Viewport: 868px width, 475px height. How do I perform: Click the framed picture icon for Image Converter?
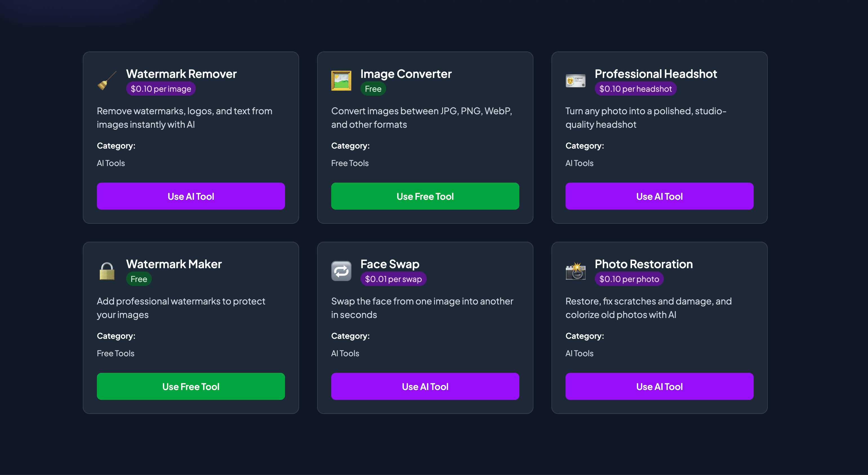[341, 81]
